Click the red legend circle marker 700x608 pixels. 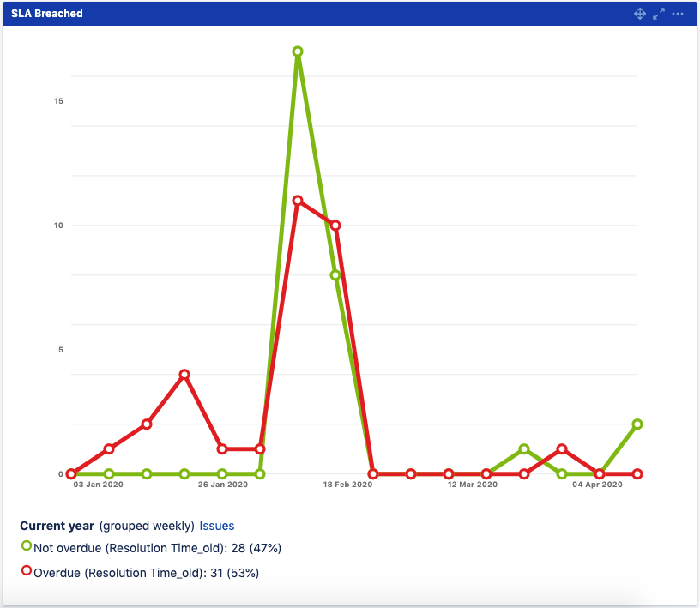[27, 570]
